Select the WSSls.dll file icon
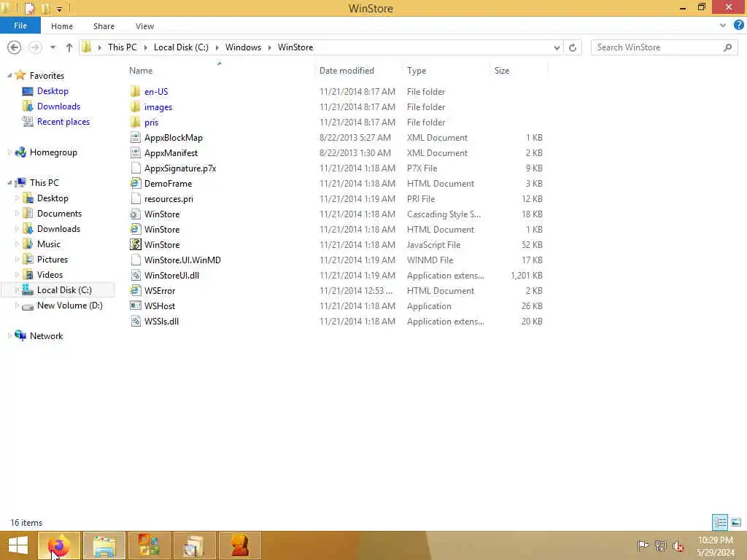Screen dimensions: 747x560 click(135, 321)
